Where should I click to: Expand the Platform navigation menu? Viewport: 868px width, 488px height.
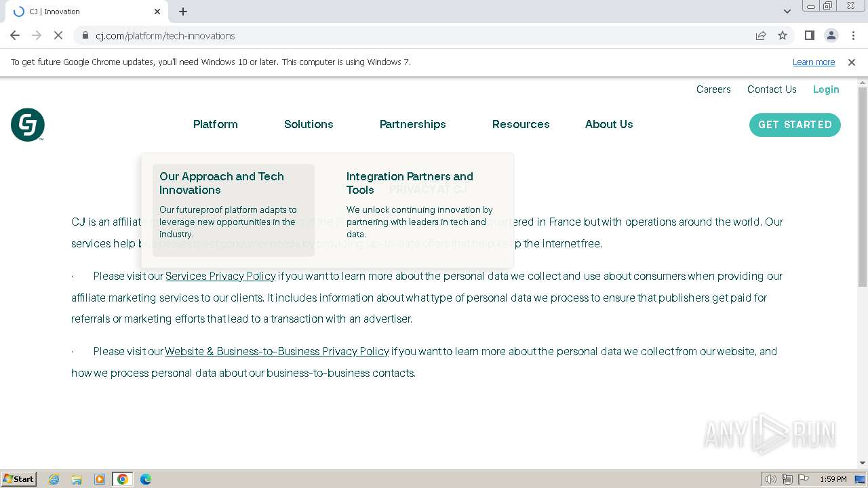(216, 125)
